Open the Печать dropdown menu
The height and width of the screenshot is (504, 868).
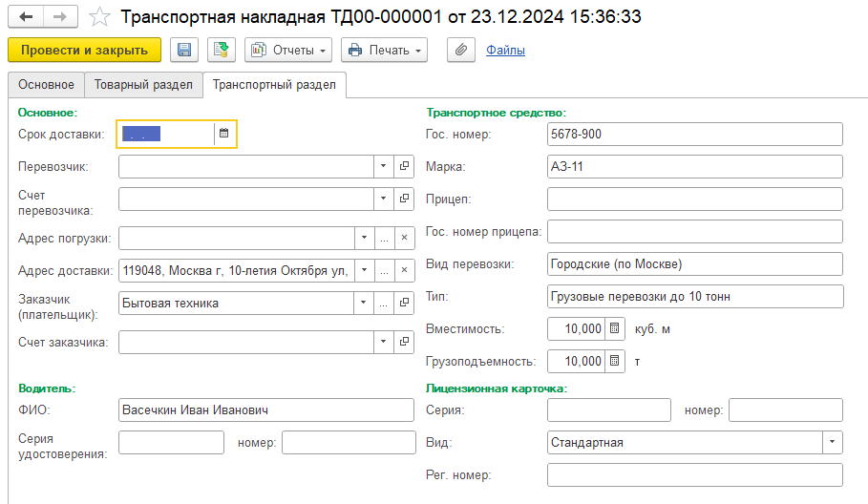384,50
